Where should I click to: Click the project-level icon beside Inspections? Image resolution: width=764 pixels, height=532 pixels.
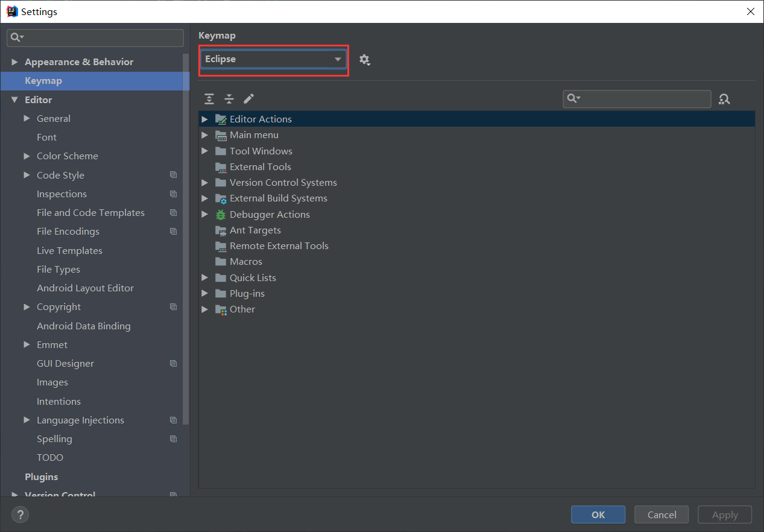[x=174, y=194]
